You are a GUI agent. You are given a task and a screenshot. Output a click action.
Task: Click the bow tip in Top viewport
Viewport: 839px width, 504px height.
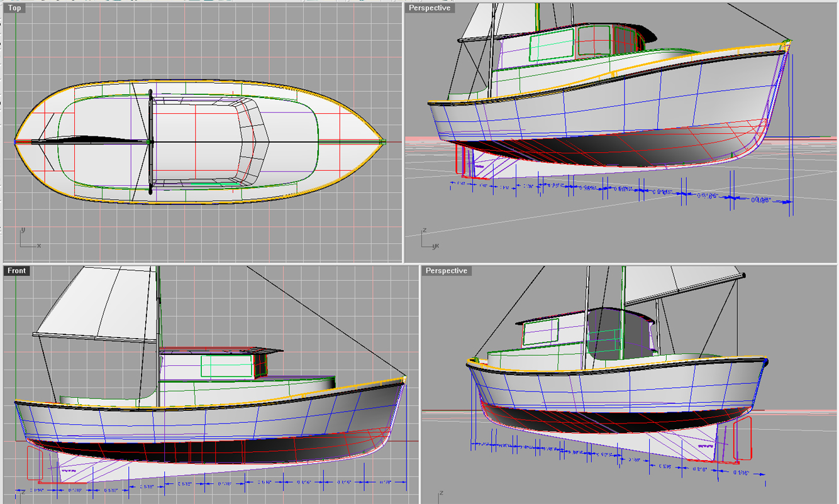click(383, 141)
